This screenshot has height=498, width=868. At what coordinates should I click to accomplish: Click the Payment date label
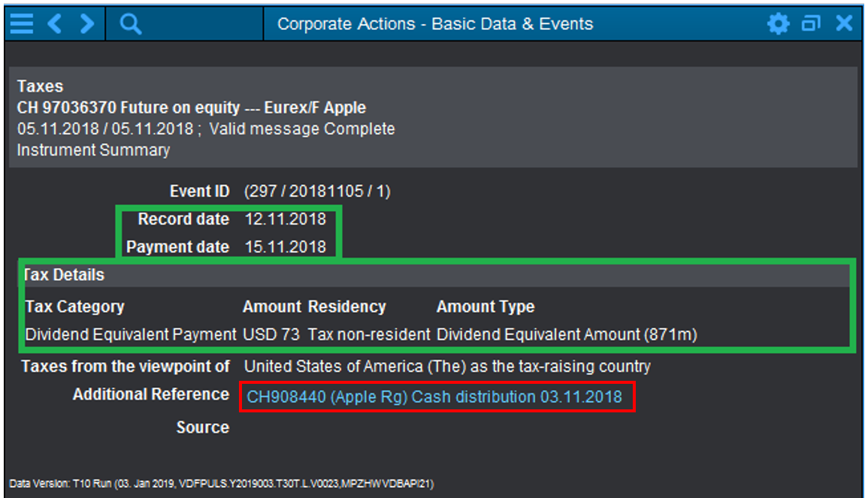point(177,247)
